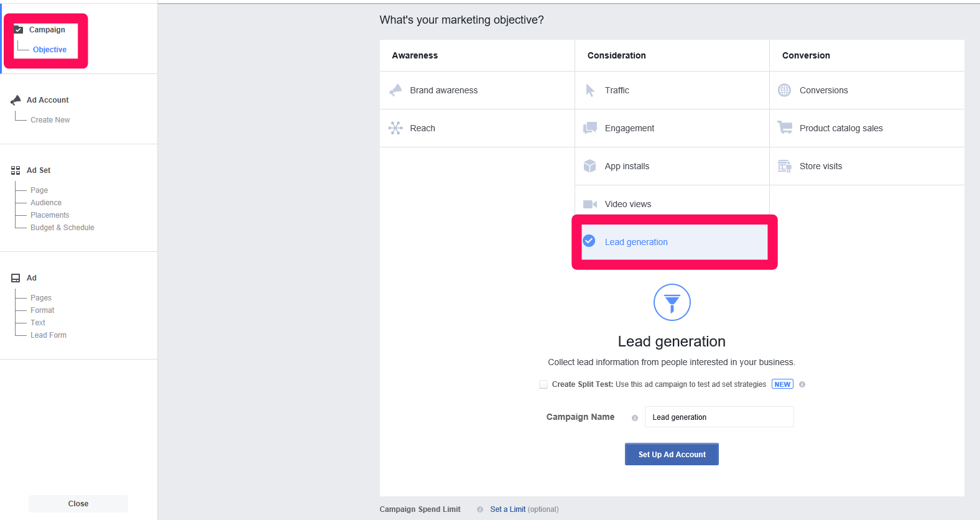Click the Ad Account megaphone icon

[16, 100]
